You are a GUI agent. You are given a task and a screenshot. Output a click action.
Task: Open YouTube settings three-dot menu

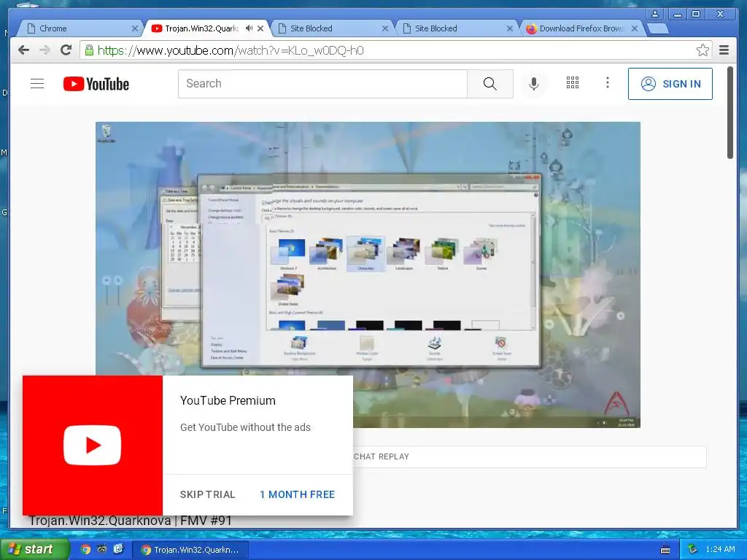pos(607,83)
